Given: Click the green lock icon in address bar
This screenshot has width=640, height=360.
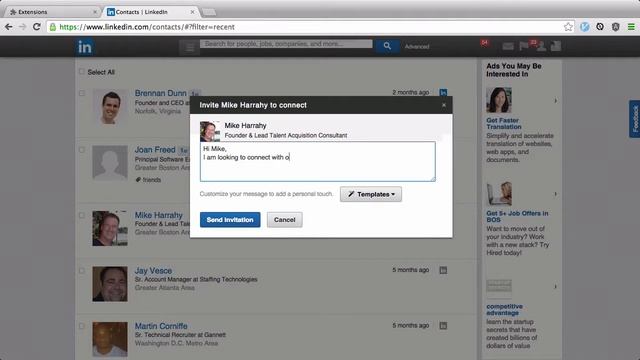Looking at the screenshot, I should tap(53, 27).
